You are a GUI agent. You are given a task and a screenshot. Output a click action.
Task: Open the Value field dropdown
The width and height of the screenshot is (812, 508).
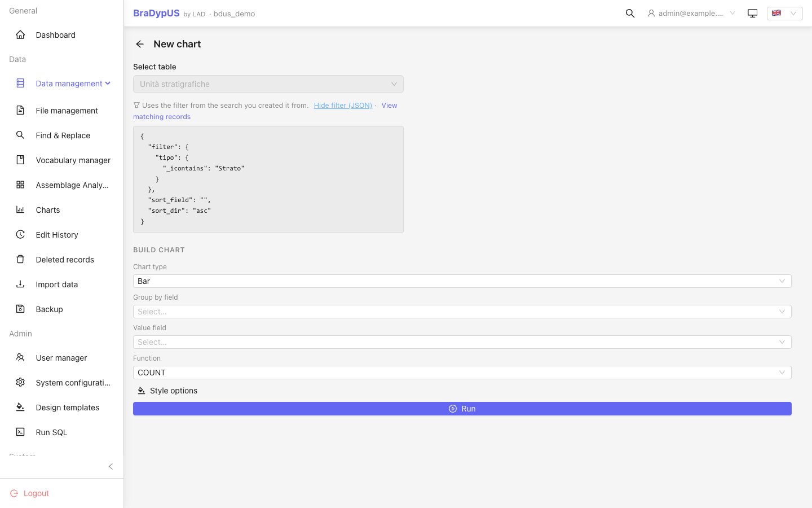(x=462, y=342)
